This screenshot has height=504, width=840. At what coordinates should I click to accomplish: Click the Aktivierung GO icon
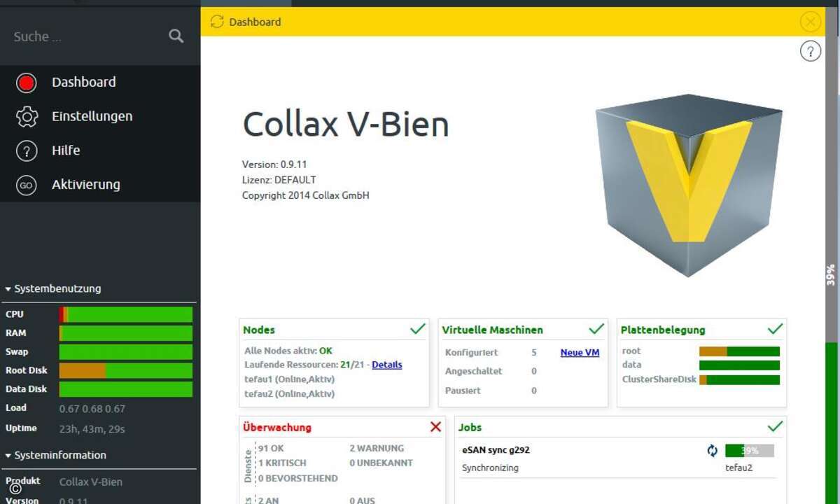point(27,185)
